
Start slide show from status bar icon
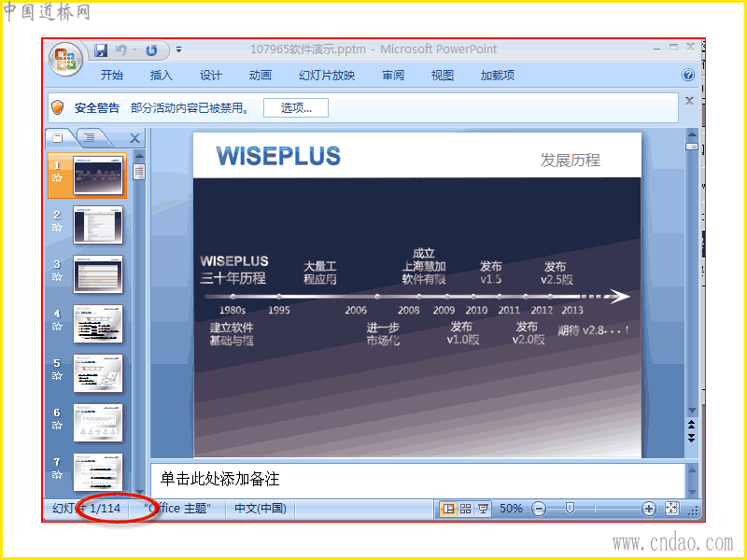click(x=483, y=509)
